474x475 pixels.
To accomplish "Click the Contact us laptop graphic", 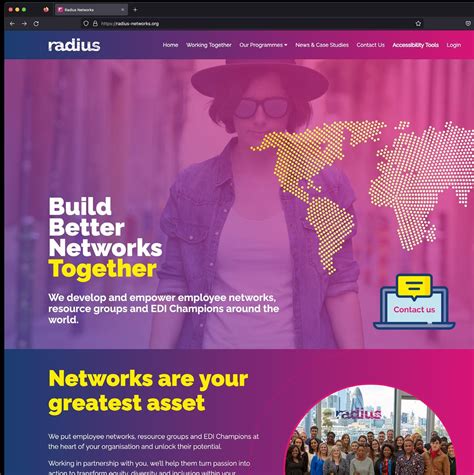I will (x=414, y=302).
